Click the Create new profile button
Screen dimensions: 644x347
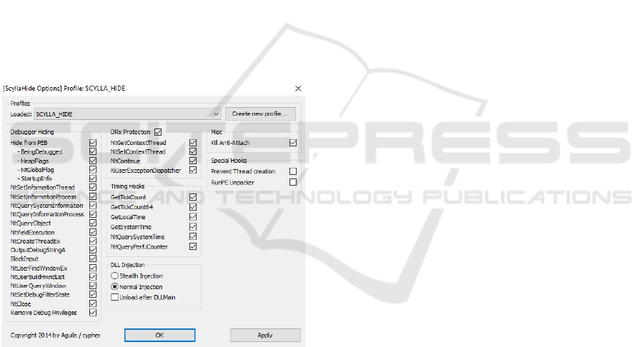tap(260, 114)
